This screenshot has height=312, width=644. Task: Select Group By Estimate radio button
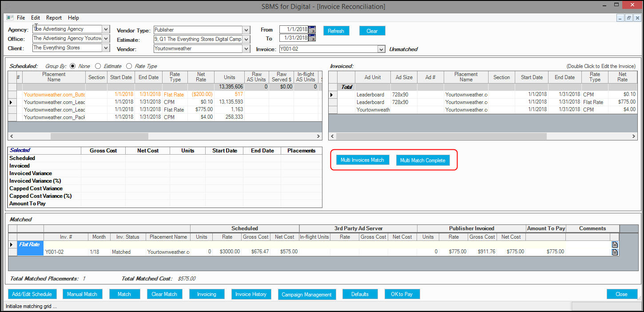[98, 66]
